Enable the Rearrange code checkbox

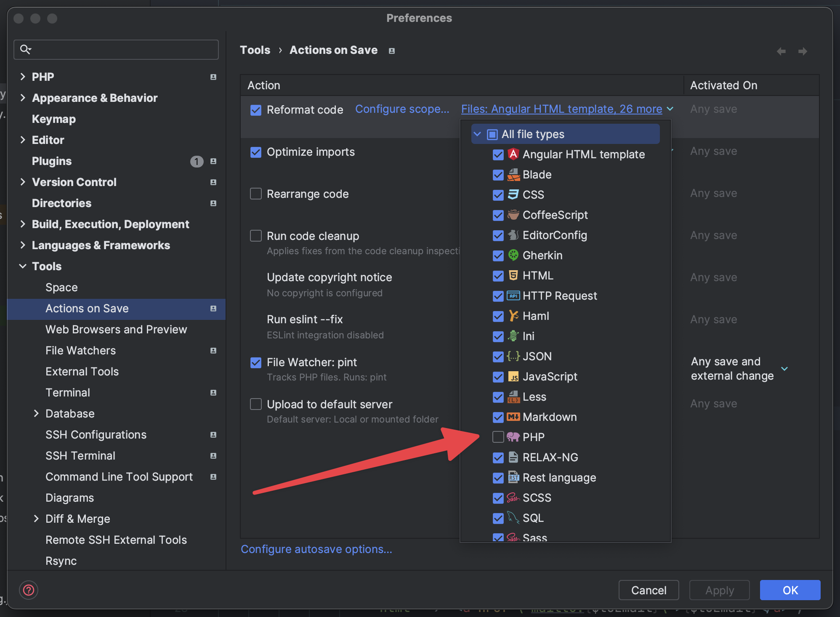(256, 194)
